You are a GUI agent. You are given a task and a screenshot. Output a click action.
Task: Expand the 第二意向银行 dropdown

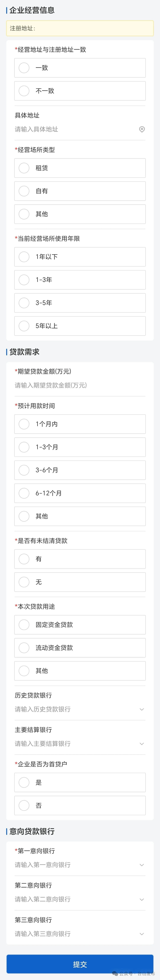click(80, 899)
